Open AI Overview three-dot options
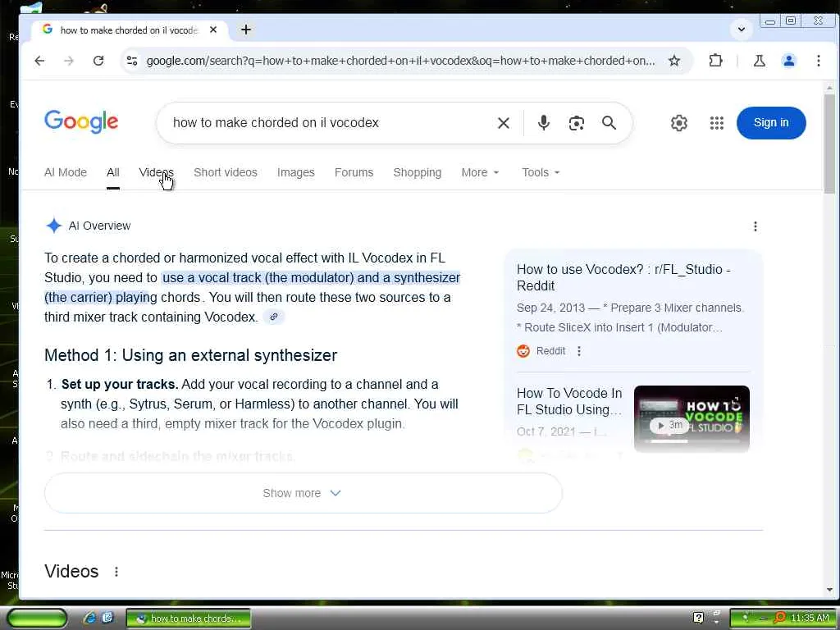This screenshot has height=630, width=840. 756,226
